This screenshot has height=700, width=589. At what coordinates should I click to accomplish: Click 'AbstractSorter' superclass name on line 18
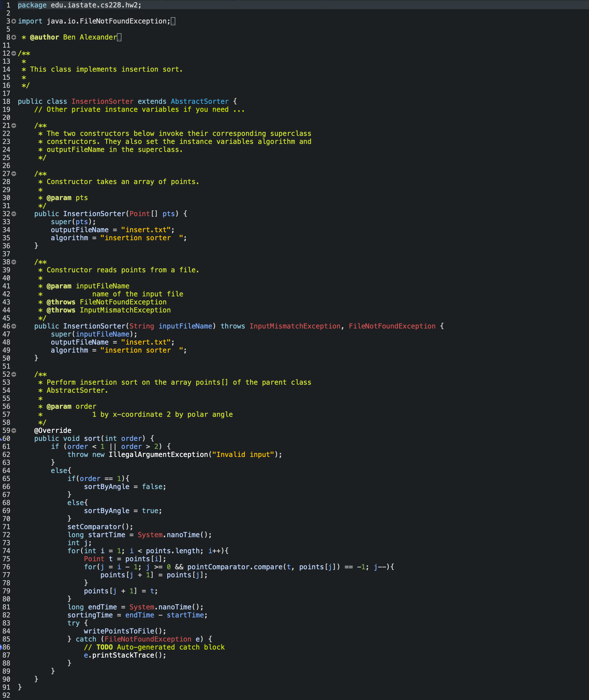pos(200,101)
